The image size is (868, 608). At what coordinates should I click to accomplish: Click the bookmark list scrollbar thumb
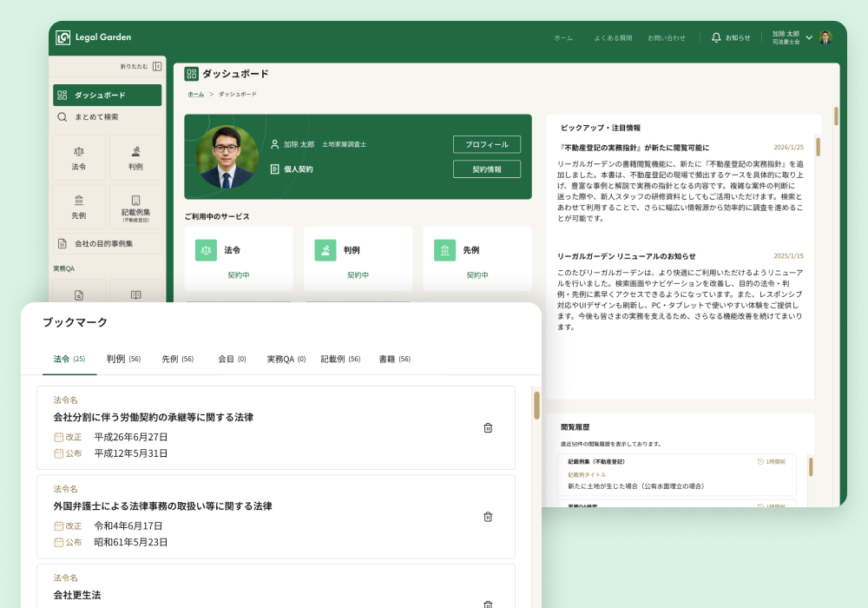(x=536, y=406)
